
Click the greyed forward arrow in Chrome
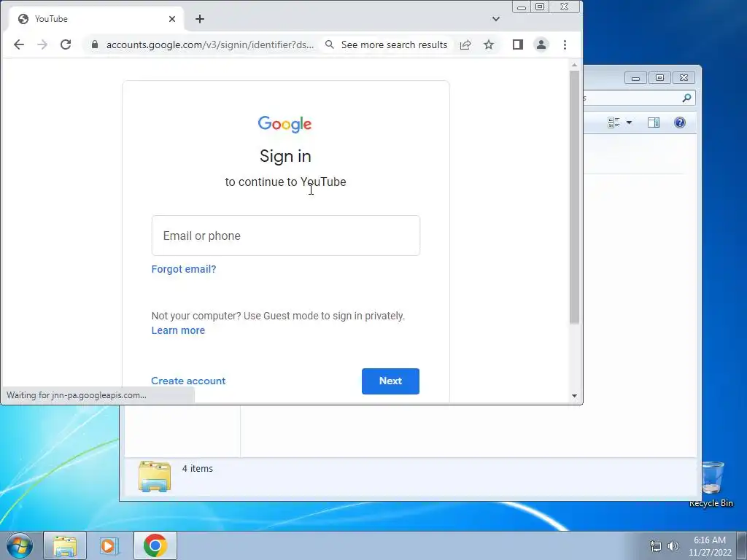42,44
